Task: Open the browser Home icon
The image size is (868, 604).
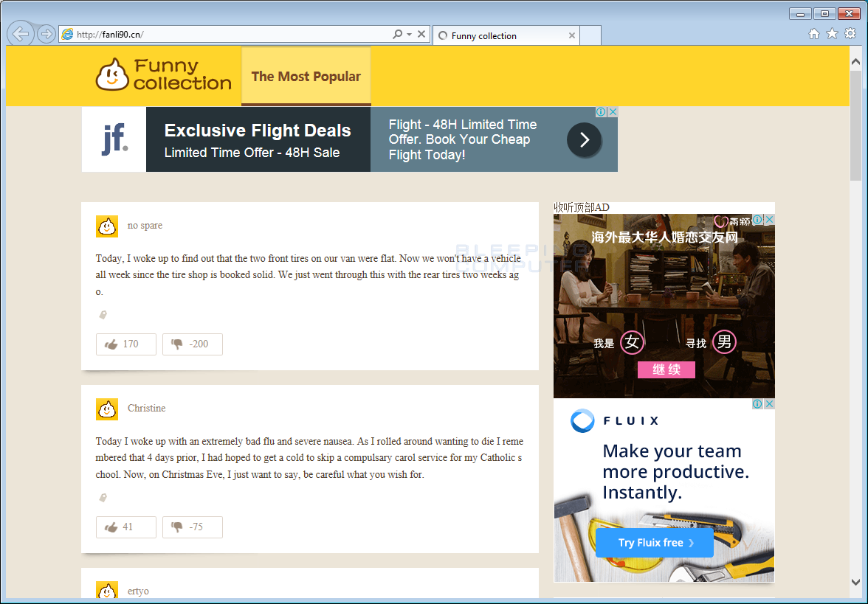Action: (x=813, y=34)
